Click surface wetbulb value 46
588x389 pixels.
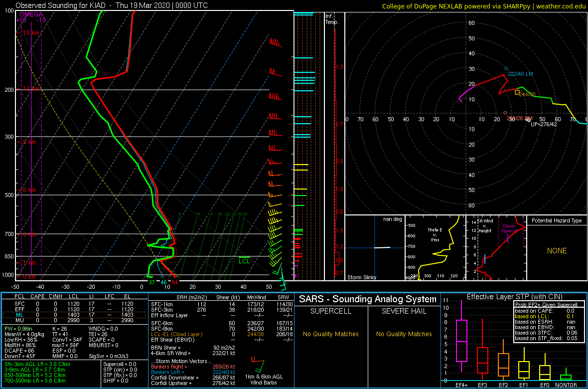click(163, 282)
